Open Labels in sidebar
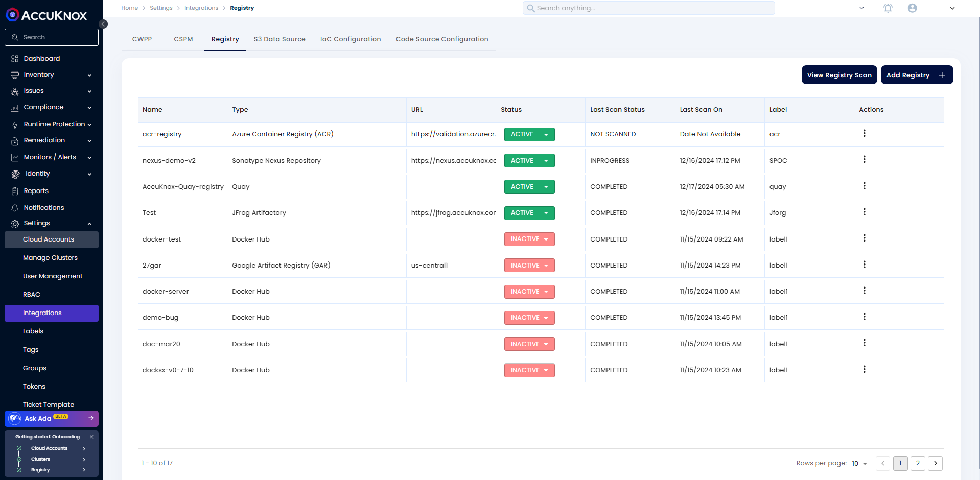The width and height of the screenshot is (980, 480). pos(52,331)
